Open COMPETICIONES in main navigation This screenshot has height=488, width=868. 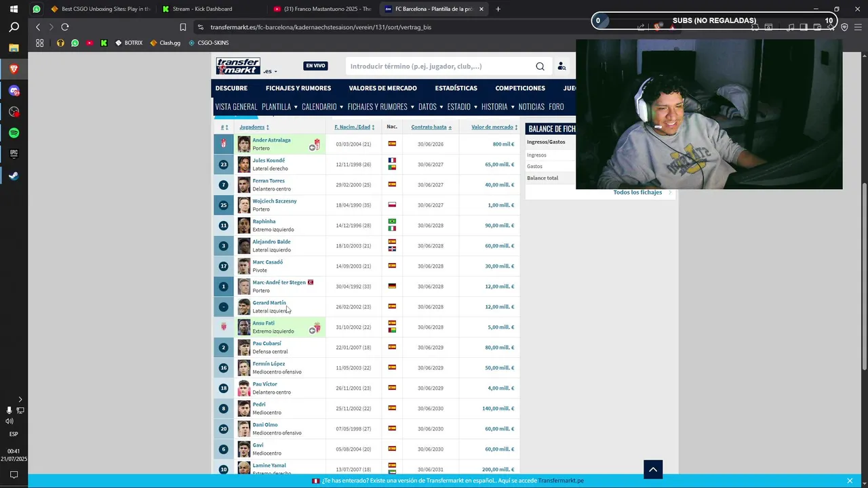click(520, 88)
